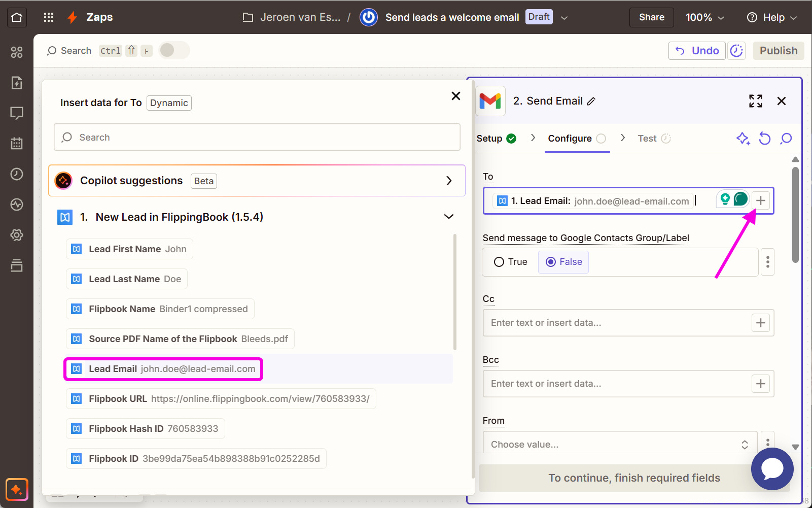Open the status activity icon in the sidebar
This screenshot has height=508, width=812.
click(x=17, y=205)
